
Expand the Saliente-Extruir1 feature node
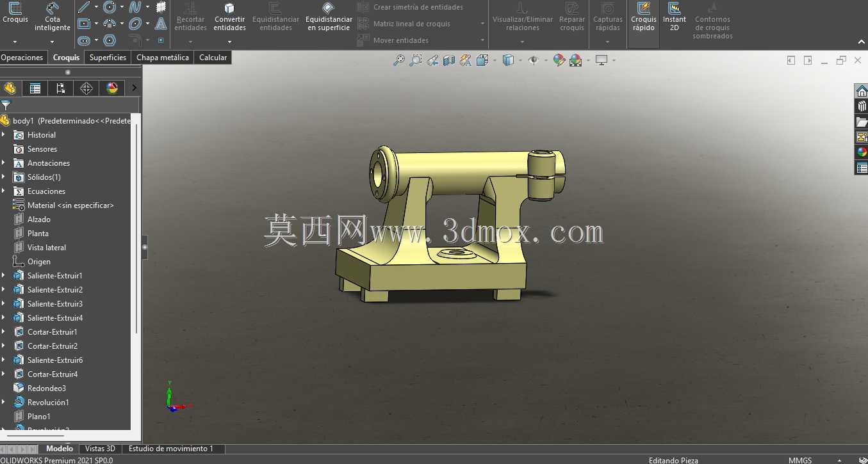(3, 275)
